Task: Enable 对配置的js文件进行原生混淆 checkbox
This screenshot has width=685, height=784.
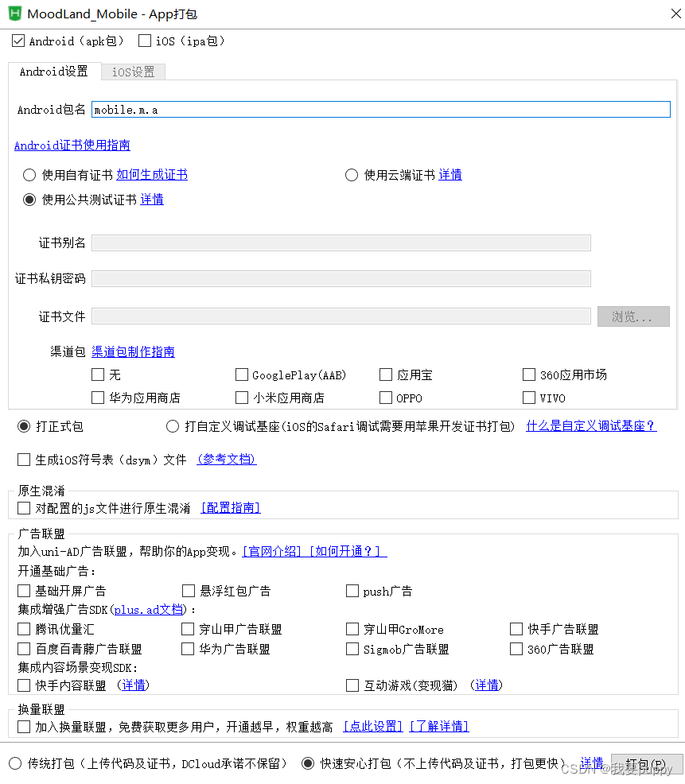Action: pyautogui.click(x=24, y=508)
